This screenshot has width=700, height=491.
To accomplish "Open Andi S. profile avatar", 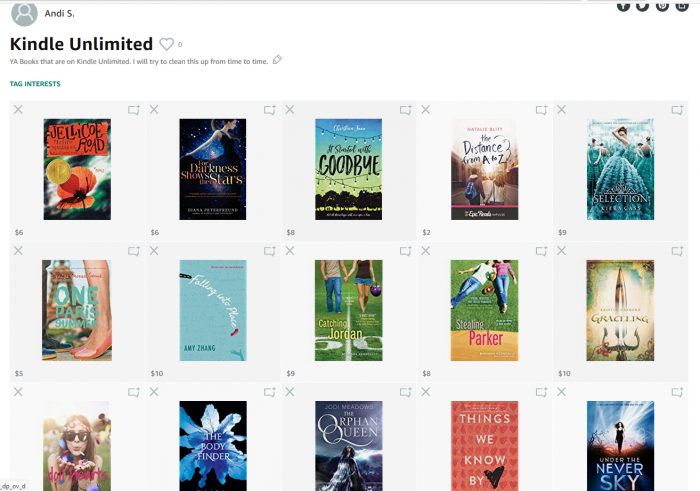I will (x=24, y=13).
